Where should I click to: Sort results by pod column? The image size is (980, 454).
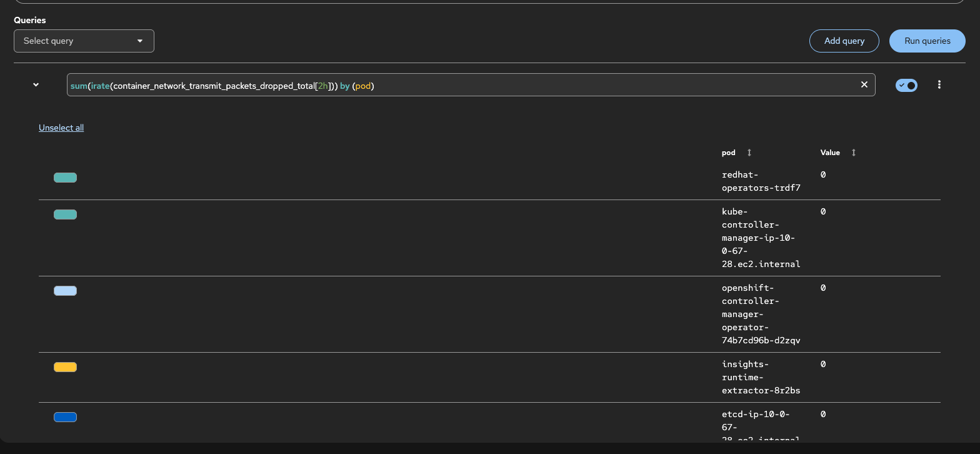749,153
